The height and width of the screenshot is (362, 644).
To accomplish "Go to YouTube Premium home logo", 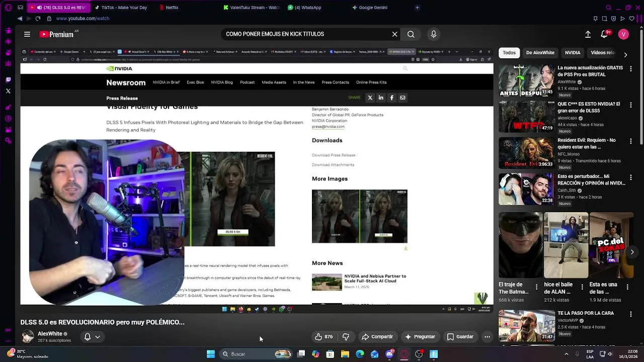I will pos(56,34).
